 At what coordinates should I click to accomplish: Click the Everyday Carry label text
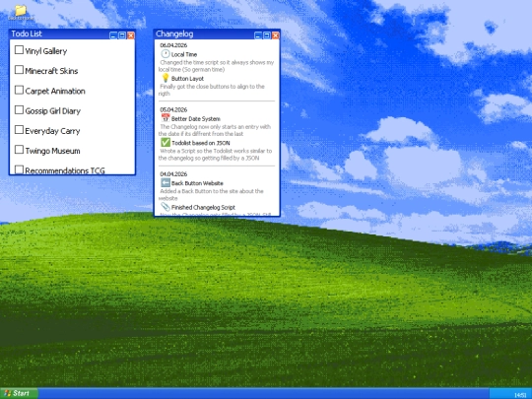coord(52,131)
